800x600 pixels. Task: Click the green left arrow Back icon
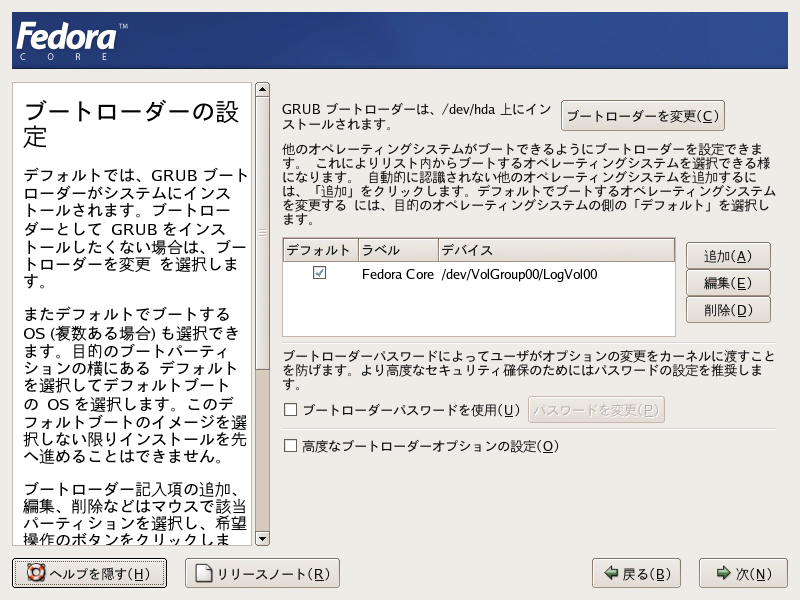click(611, 573)
